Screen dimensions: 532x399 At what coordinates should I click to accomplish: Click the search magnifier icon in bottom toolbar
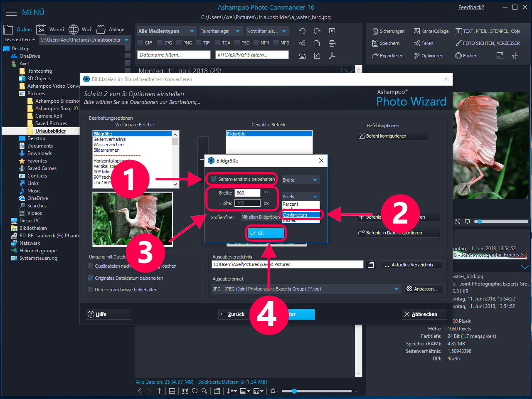tap(204, 391)
